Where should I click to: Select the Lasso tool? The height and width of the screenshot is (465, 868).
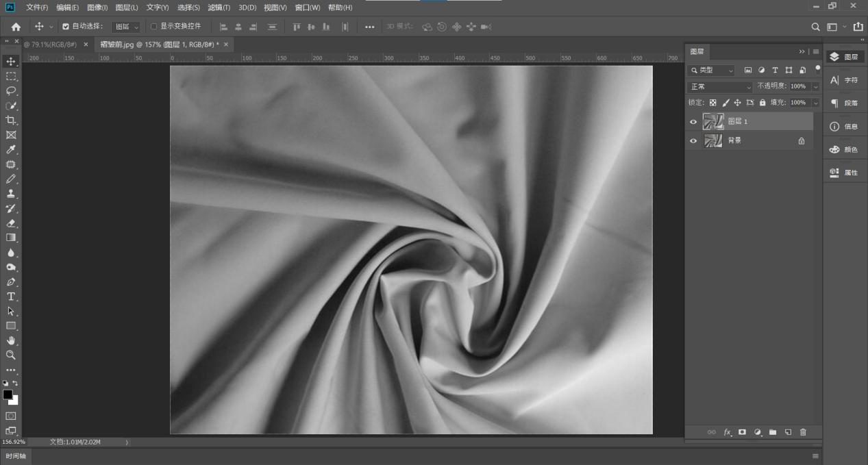tap(11, 91)
